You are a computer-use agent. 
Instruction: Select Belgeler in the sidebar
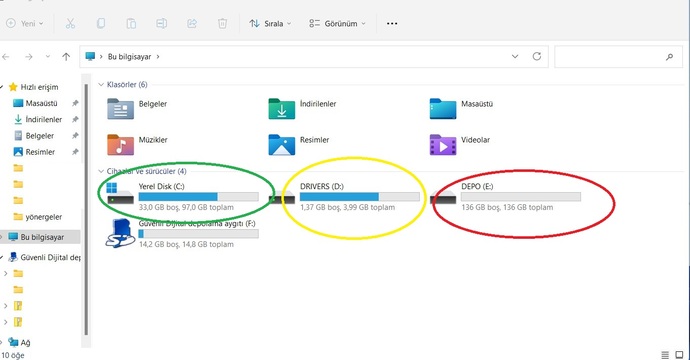(x=40, y=136)
